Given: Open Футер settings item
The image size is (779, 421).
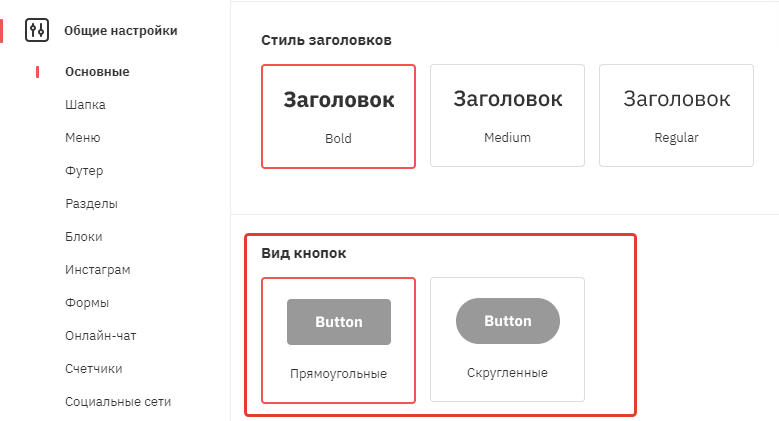Looking at the screenshot, I should [x=84, y=171].
